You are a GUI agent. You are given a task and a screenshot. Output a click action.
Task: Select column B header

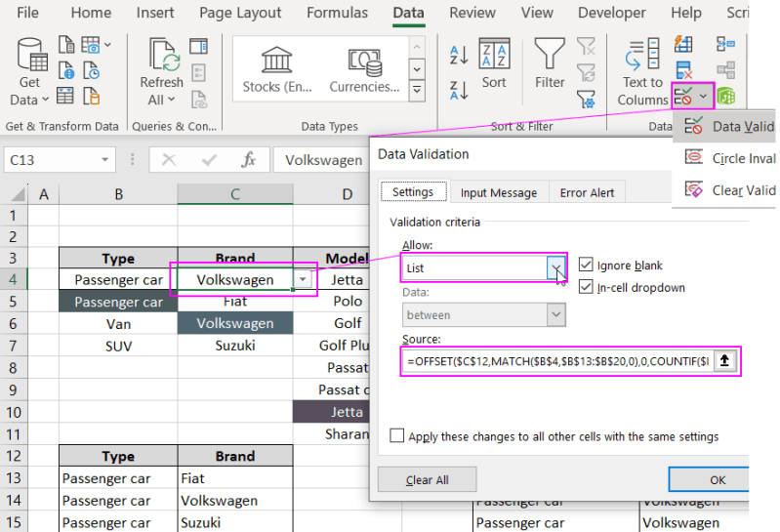[118, 194]
